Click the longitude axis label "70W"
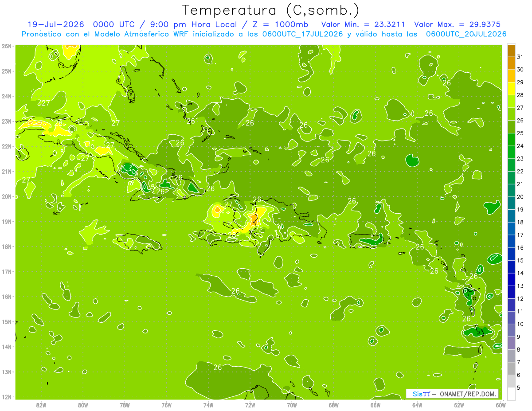The image size is (532, 411). [x=292, y=405]
